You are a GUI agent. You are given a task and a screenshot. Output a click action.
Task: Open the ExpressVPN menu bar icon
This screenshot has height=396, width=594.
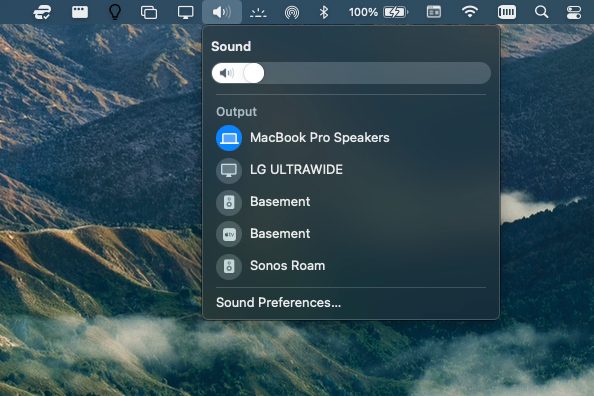(x=42, y=12)
